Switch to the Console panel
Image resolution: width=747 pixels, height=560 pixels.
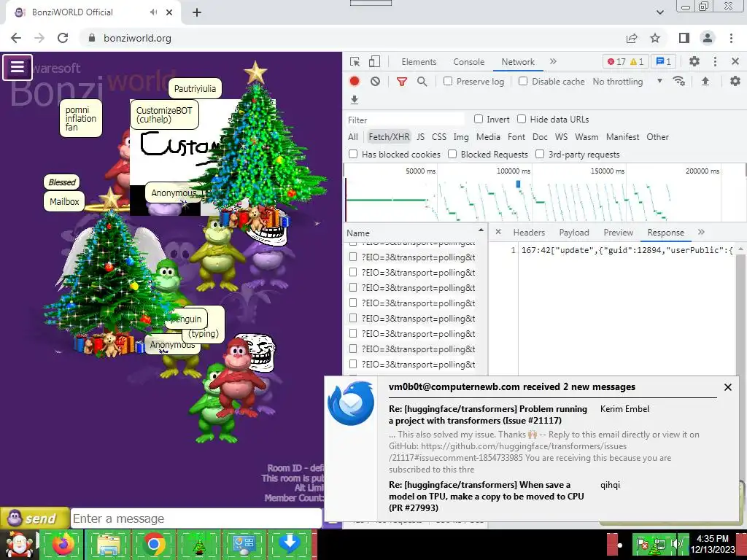[x=469, y=62]
